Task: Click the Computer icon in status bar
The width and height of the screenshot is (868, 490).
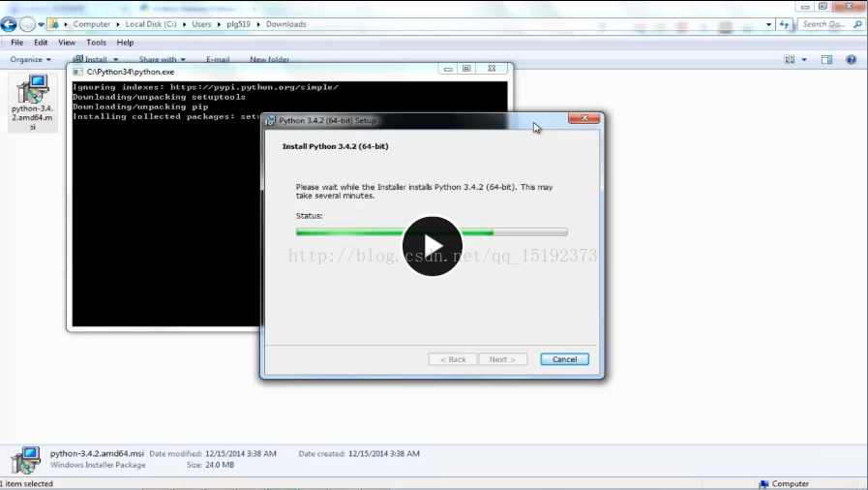Action: point(763,484)
